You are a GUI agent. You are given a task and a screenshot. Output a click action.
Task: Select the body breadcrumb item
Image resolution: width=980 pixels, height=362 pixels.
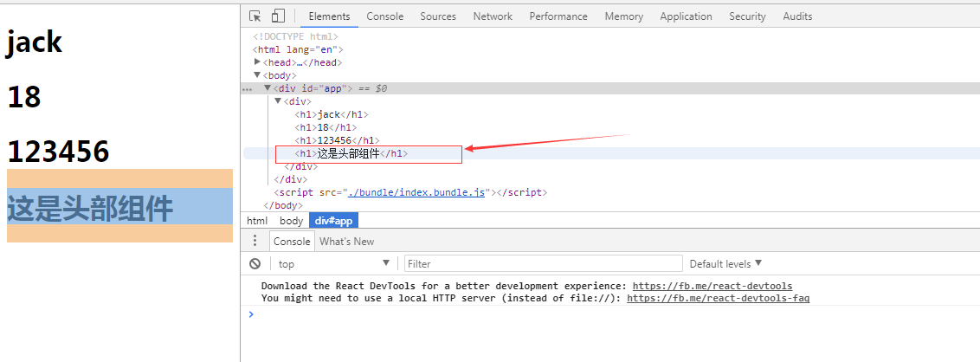[x=291, y=221]
